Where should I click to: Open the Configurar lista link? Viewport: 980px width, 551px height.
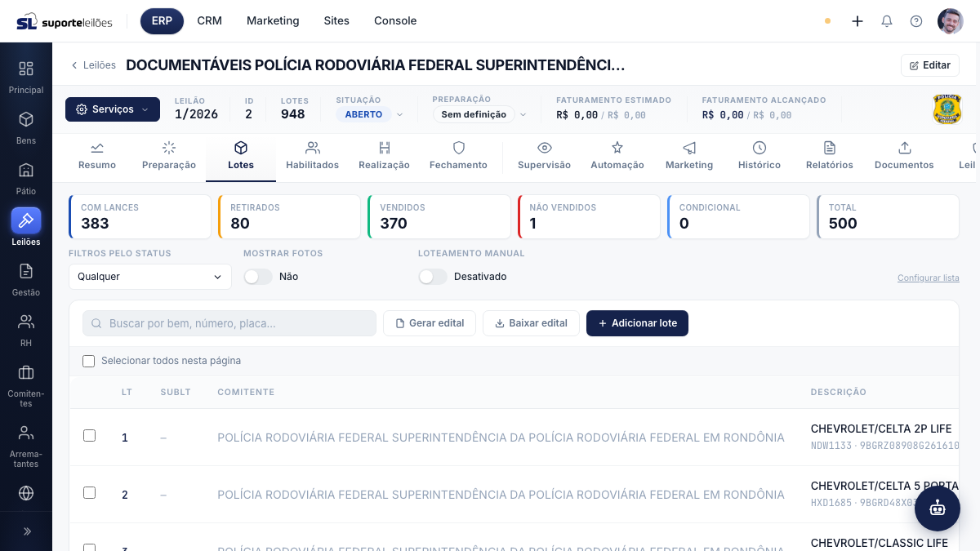tap(929, 278)
